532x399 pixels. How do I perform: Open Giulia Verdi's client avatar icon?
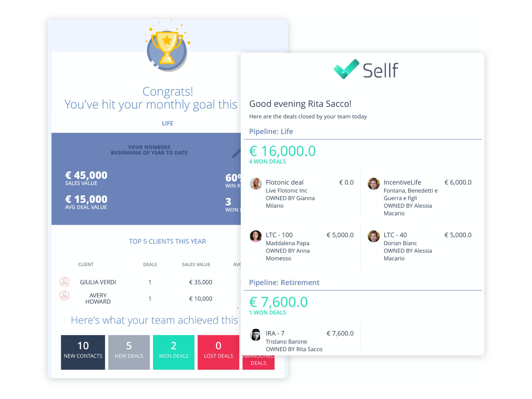tap(65, 282)
